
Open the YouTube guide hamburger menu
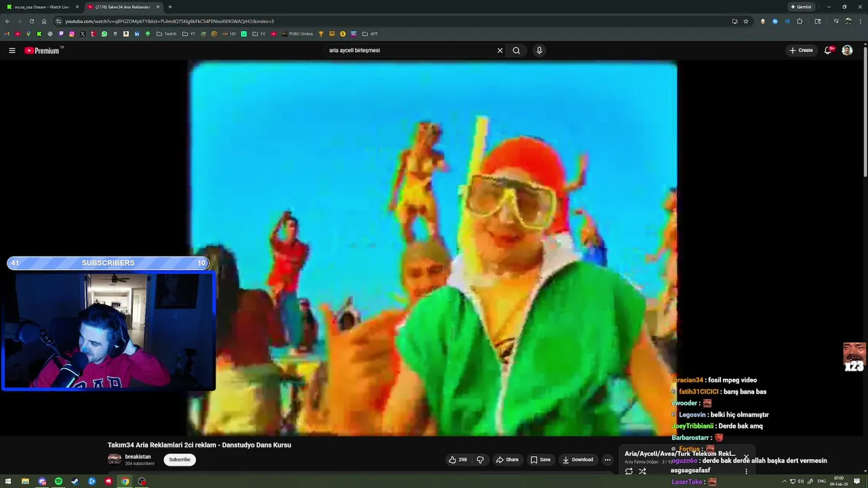tap(12, 50)
